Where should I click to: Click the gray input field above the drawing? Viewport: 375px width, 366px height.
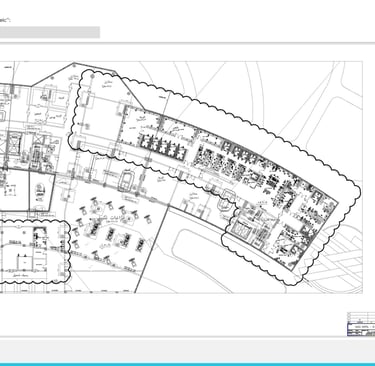(50, 32)
